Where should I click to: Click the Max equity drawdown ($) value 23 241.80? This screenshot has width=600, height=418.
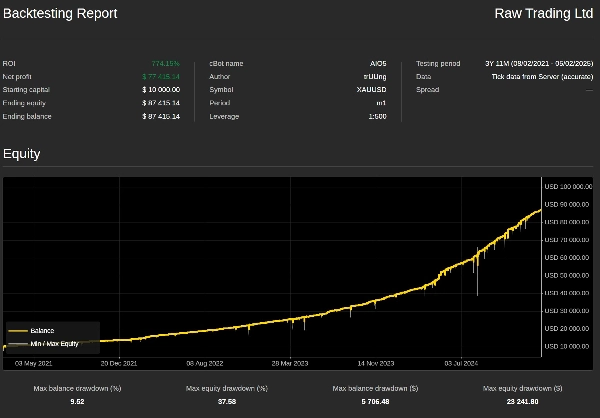point(523,401)
